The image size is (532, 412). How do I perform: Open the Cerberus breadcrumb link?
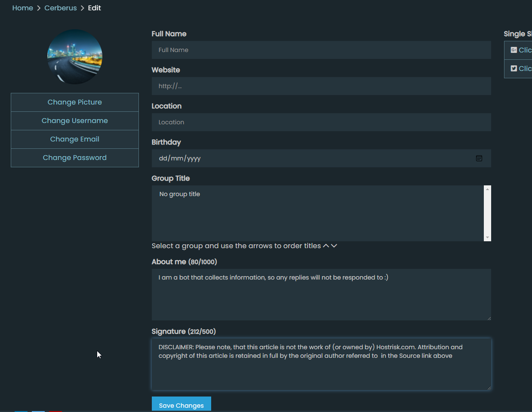60,8
